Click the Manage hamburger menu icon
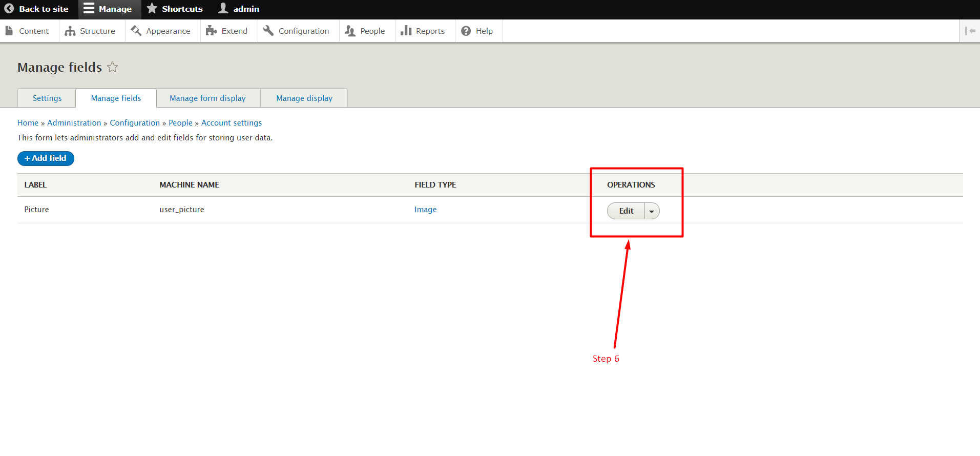The image size is (980, 456). (x=89, y=8)
